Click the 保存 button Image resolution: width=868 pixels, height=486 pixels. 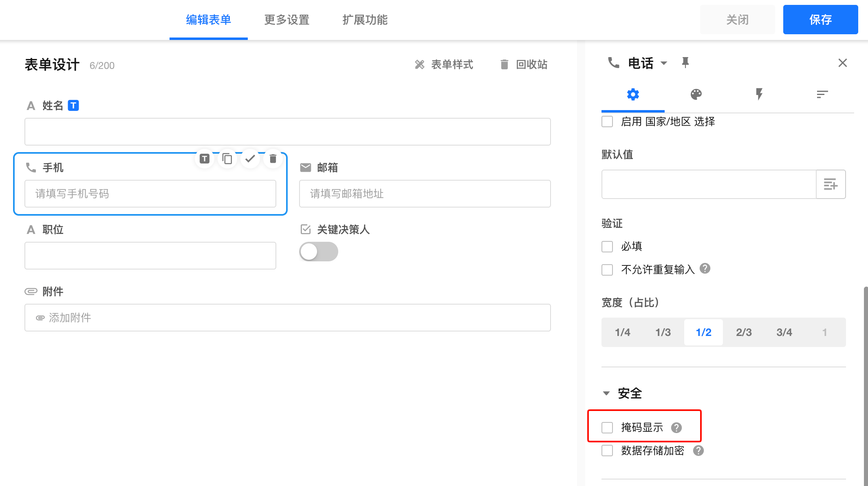pos(820,20)
